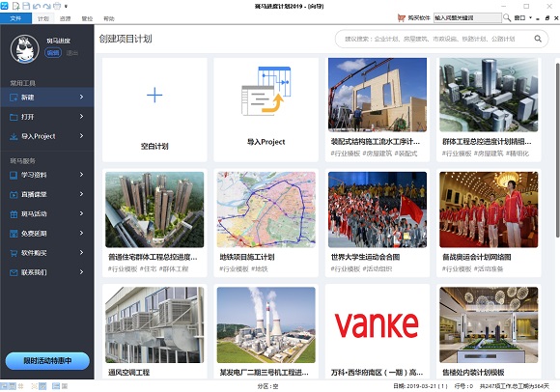The height and width of the screenshot is (392, 560).
Task: Open the 通风空调工程 template
Action: [154, 324]
